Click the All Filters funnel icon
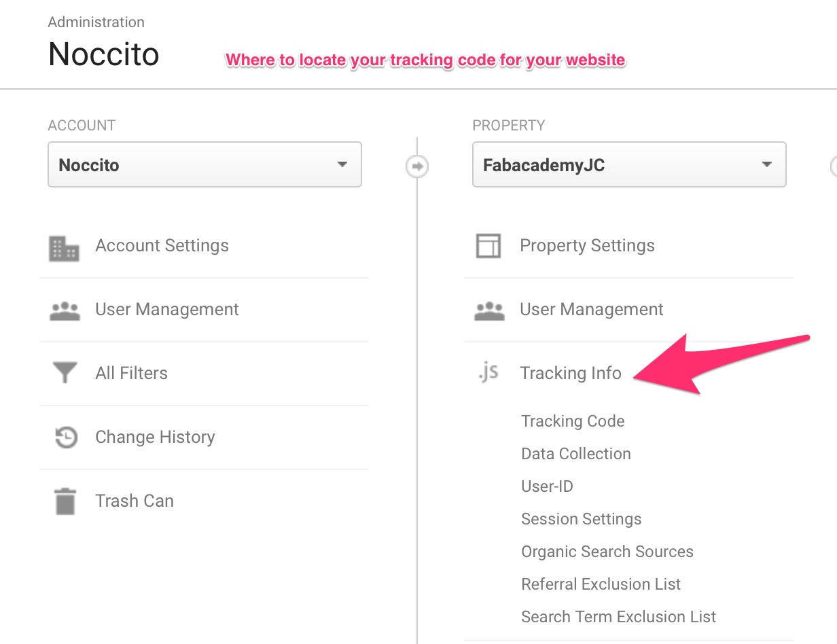837x644 pixels. pyautogui.click(x=65, y=373)
